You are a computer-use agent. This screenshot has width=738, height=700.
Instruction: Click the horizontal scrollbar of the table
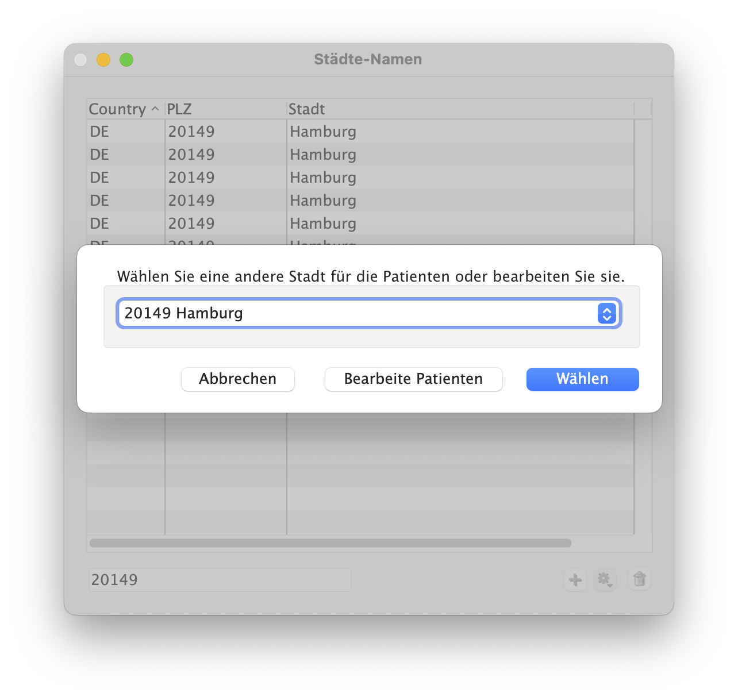pos(330,543)
